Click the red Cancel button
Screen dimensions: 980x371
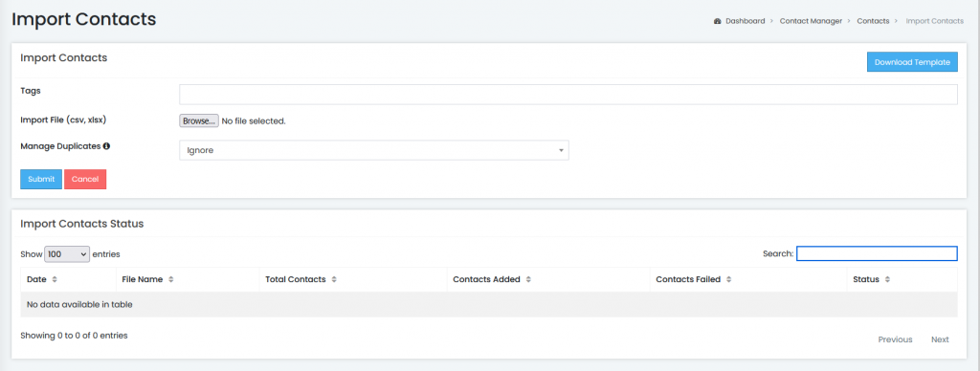[x=85, y=179]
